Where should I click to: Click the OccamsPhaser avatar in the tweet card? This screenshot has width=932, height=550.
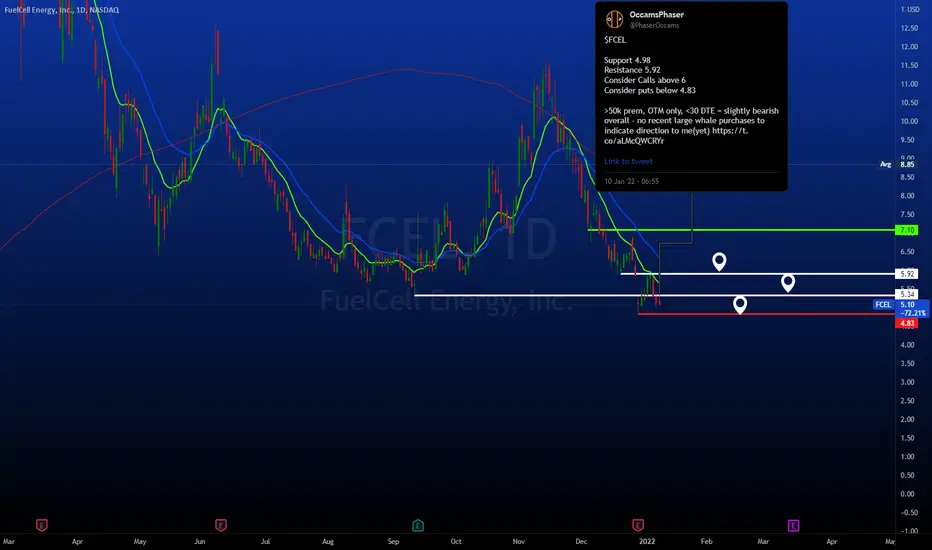coord(614,19)
